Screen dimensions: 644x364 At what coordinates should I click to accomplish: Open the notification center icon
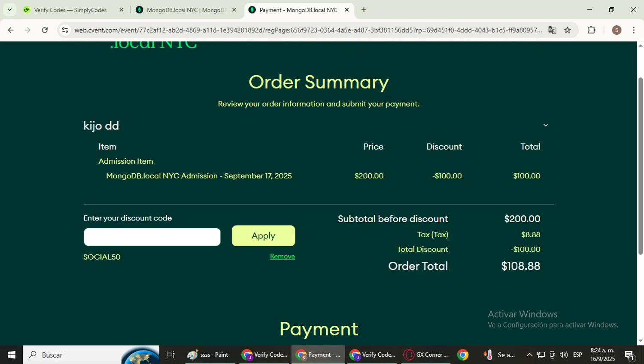click(x=629, y=355)
